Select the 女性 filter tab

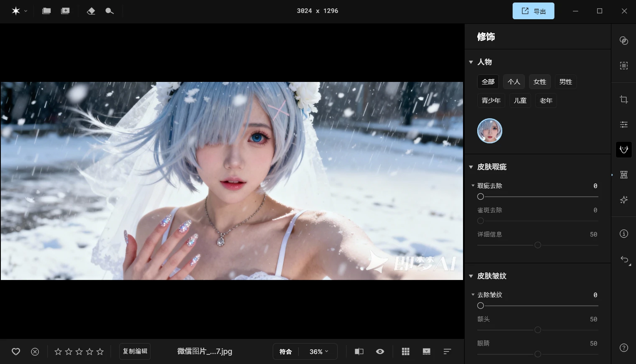pos(539,82)
